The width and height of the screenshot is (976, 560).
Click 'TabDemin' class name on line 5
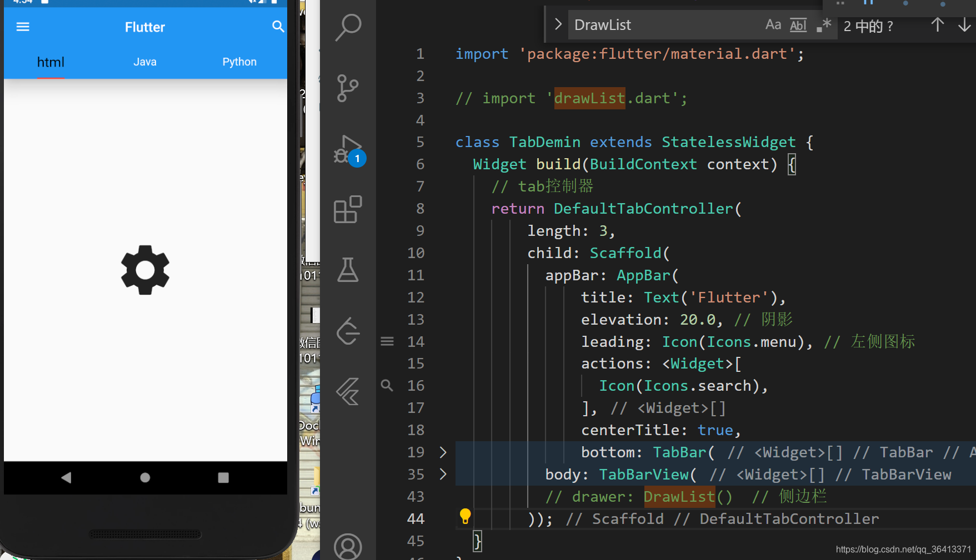(545, 142)
